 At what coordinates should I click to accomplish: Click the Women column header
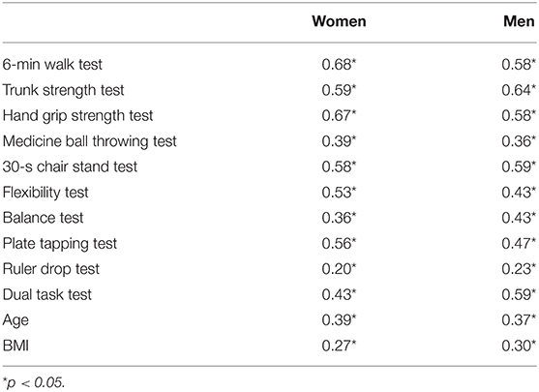coord(339,21)
